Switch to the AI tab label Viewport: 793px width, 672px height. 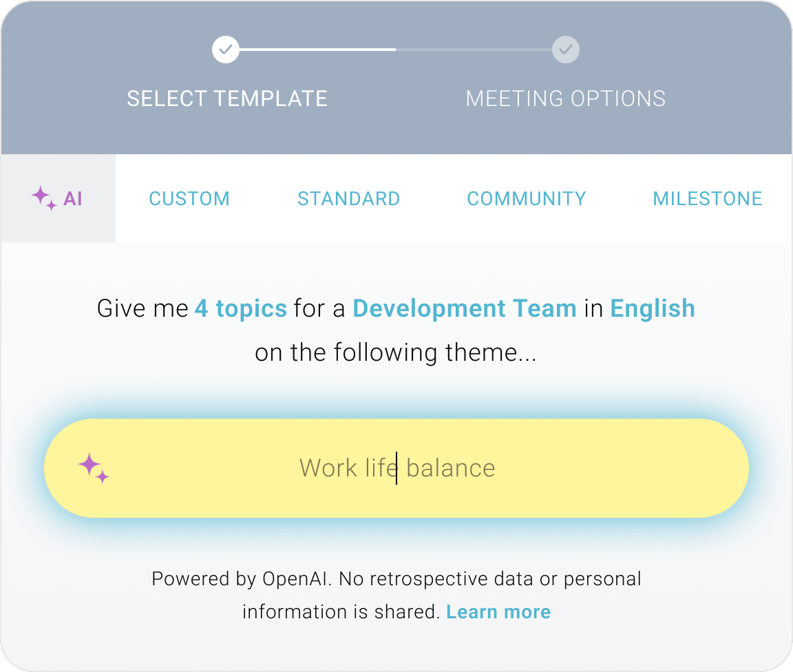73,199
